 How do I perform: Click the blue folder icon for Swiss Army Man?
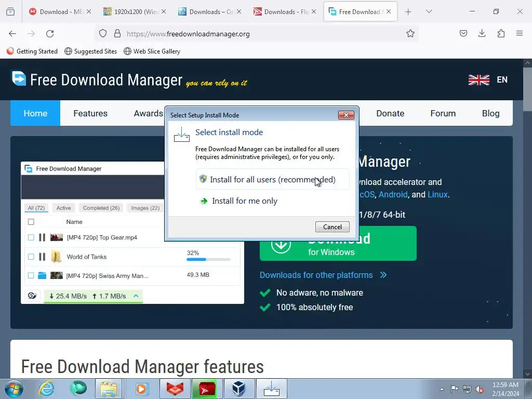[x=42, y=275]
